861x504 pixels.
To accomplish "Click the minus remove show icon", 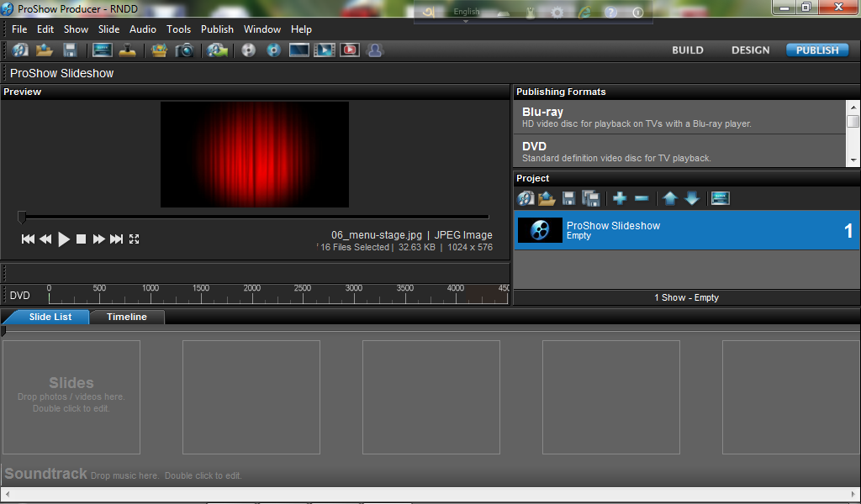I will pos(642,198).
